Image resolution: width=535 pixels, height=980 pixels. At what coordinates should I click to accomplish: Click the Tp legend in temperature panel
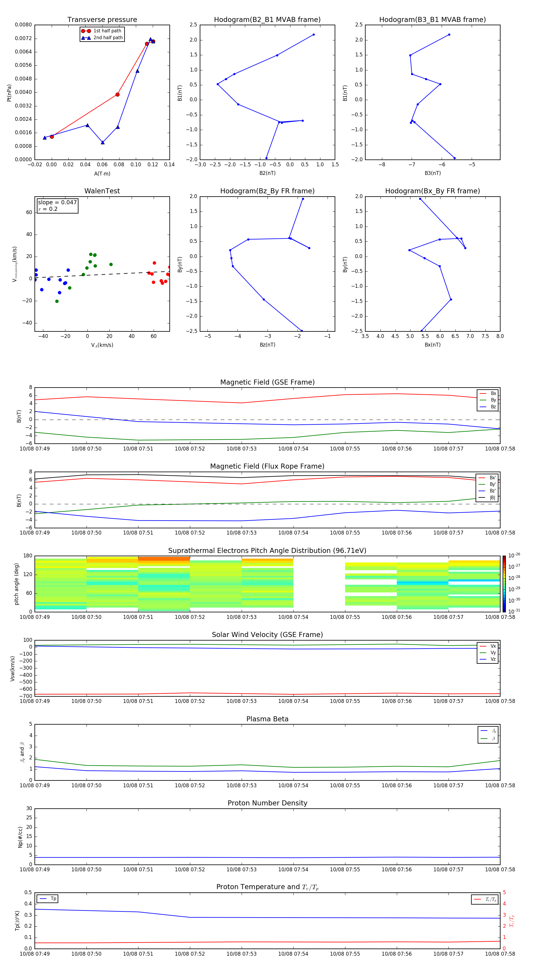48,899
